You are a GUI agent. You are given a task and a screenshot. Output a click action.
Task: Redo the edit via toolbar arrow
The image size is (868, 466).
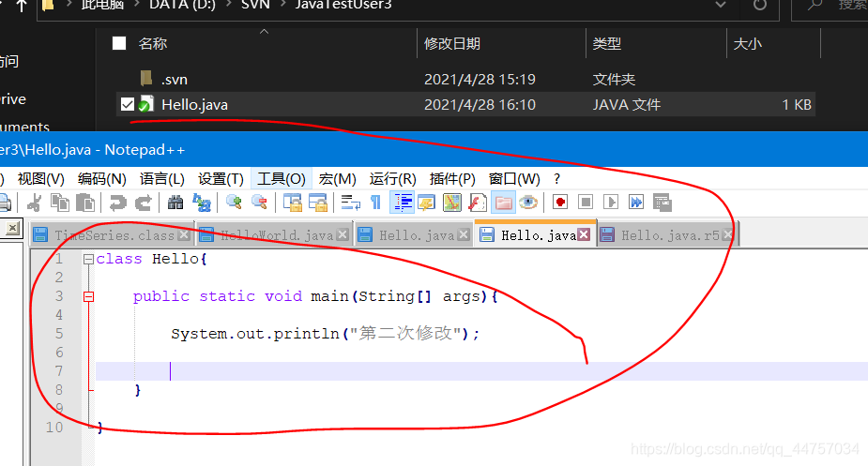(144, 203)
